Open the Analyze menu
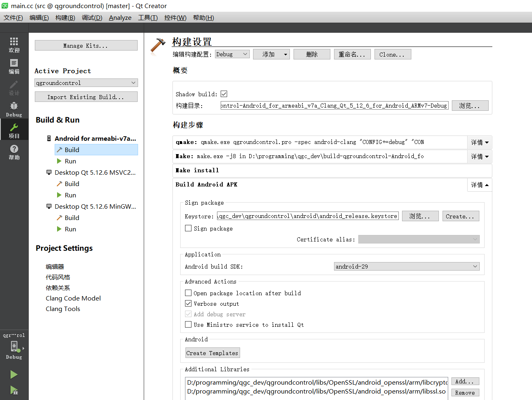532x400 pixels. pyautogui.click(x=120, y=17)
